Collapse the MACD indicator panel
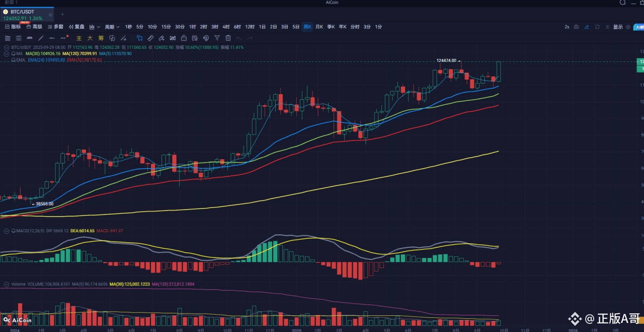 (x=6, y=231)
